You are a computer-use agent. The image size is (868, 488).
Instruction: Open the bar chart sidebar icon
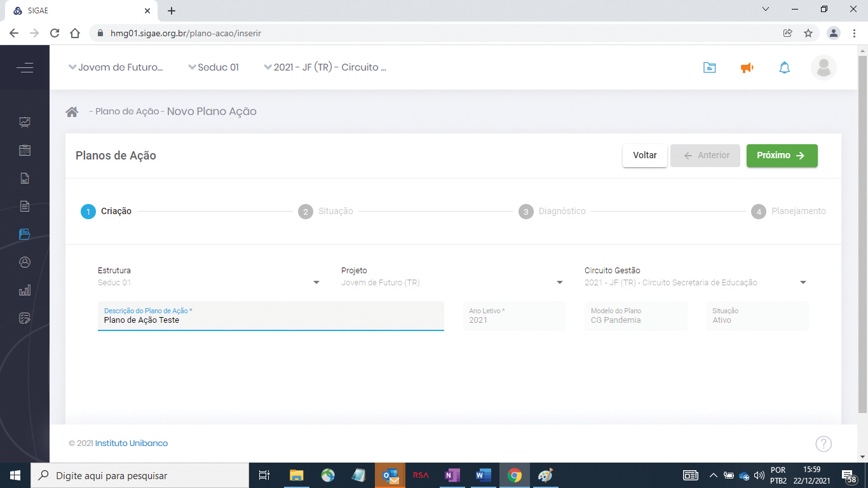coord(25,290)
